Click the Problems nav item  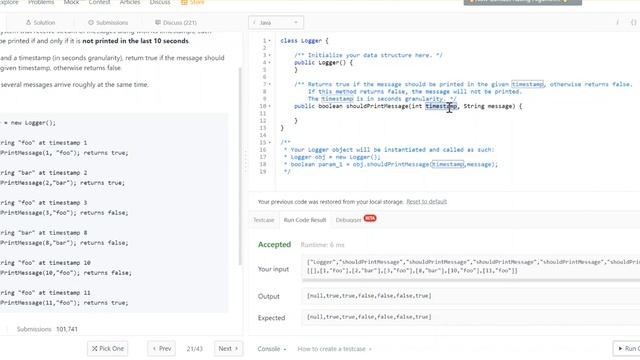41,2
